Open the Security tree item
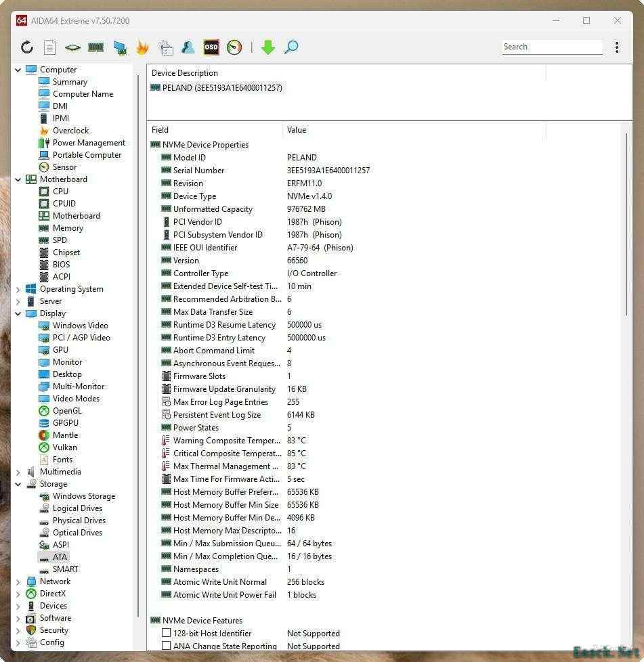The image size is (644, 662). pyautogui.click(x=54, y=630)
